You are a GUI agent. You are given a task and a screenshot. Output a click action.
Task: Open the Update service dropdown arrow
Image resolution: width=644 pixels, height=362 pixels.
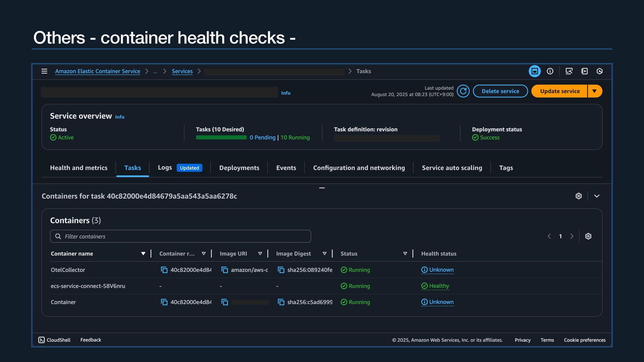coord(595,91)
